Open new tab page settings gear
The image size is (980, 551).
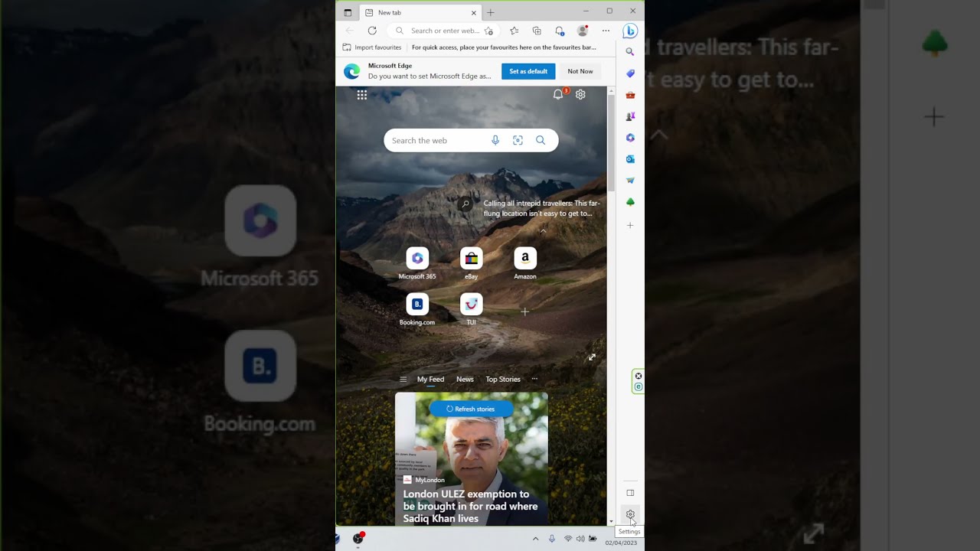[580, 94]
